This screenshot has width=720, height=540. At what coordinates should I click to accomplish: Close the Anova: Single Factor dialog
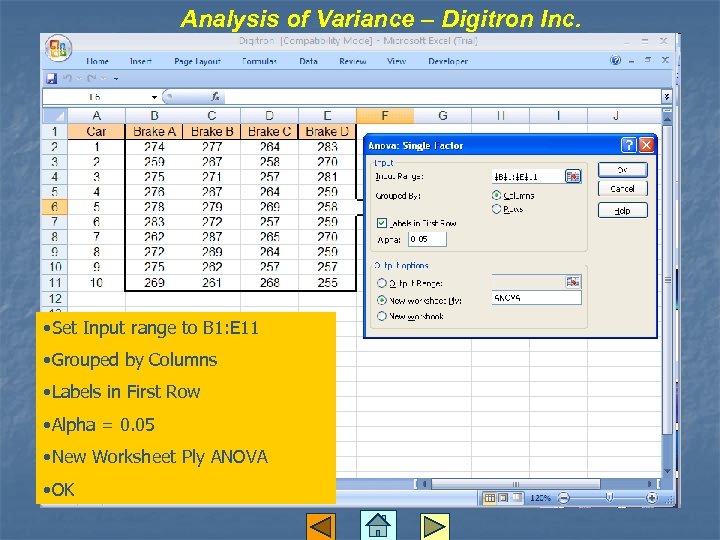click(x=646, y=145)
